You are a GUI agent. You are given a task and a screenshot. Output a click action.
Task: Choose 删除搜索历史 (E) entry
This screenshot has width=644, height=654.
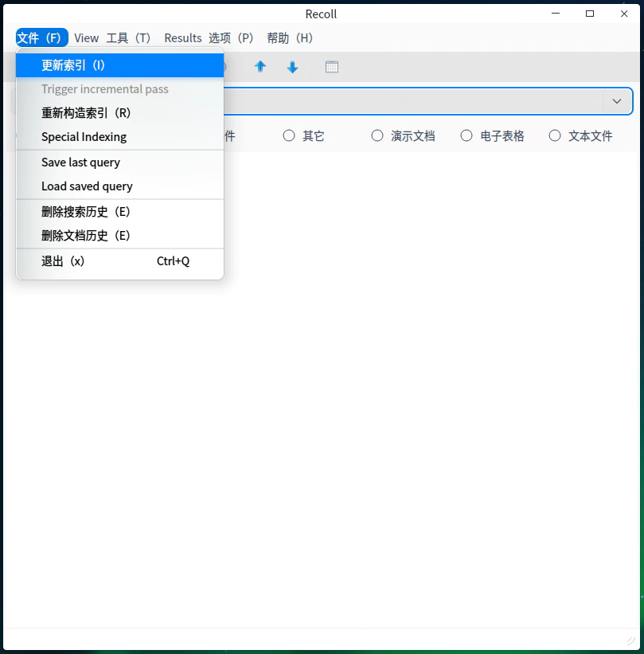(119, 211)
